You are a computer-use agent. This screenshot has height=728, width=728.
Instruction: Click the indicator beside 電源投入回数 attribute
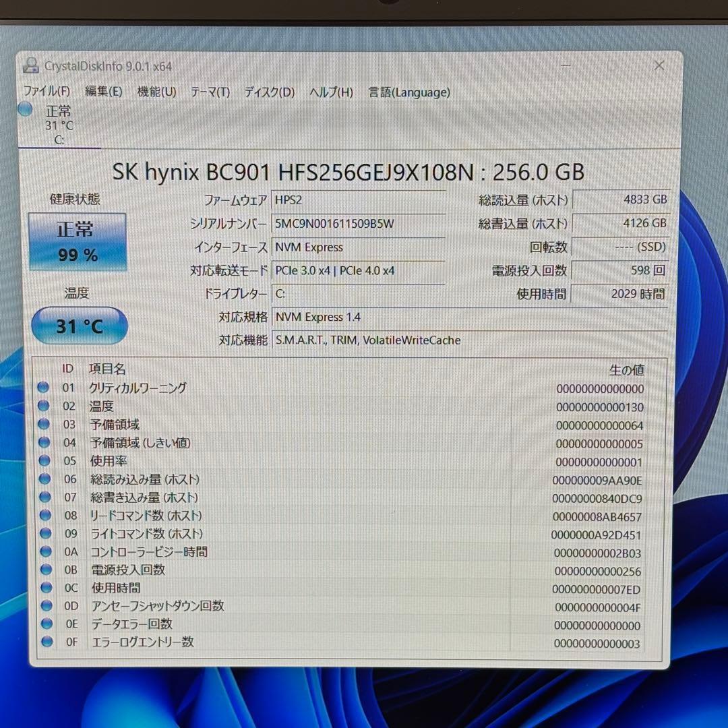tap(44, 570)
